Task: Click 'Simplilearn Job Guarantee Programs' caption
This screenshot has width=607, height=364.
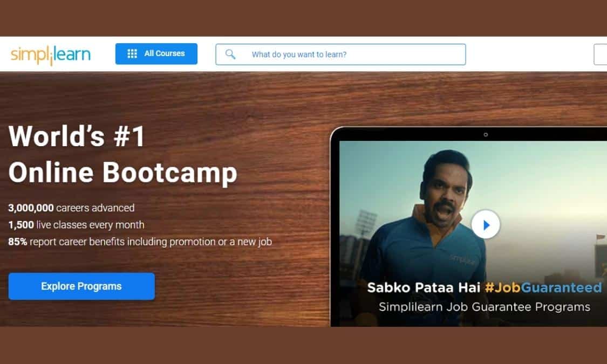Action: coord(485,307)
